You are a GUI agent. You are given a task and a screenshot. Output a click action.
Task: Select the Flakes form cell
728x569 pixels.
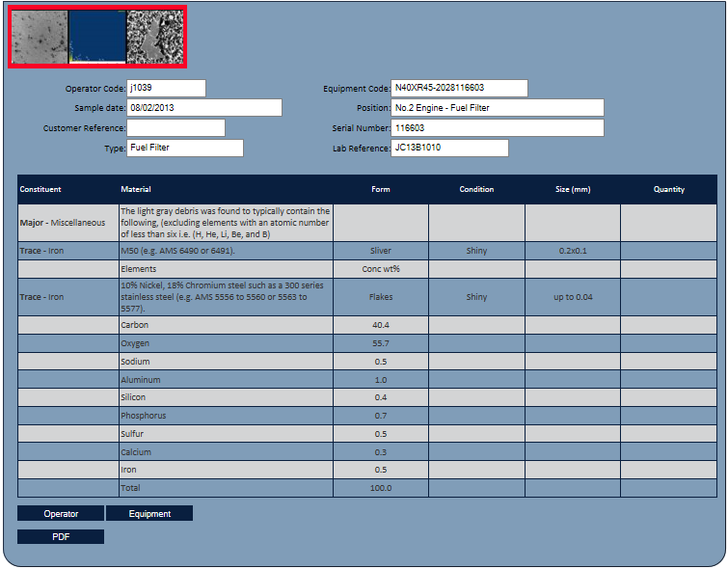(381, 297)
